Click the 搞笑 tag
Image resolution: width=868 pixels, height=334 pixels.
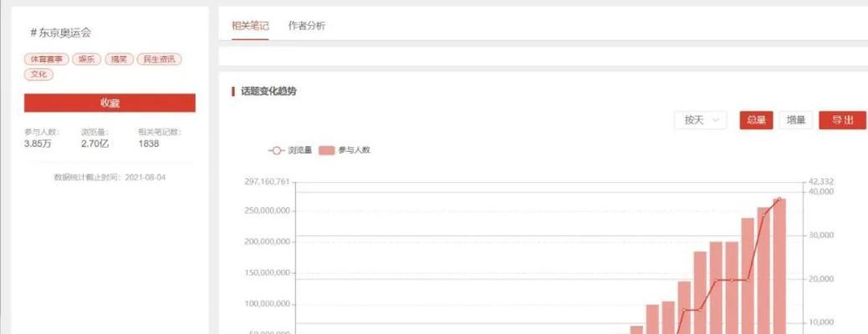pos(119,59)
